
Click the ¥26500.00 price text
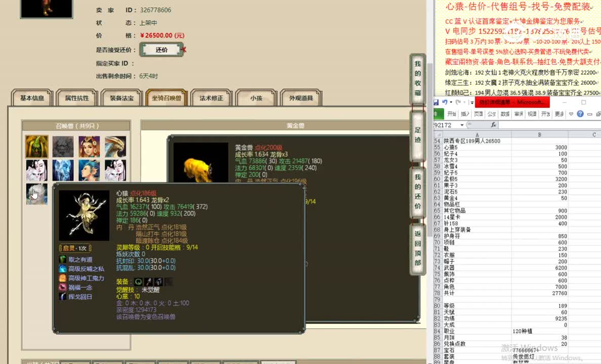click(162, 35)
